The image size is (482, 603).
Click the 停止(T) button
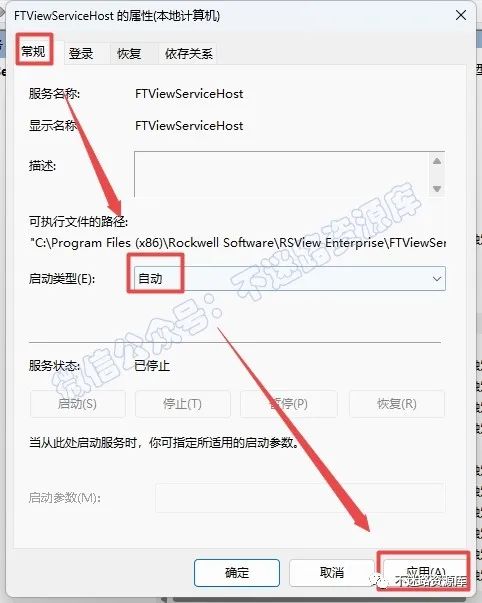(x=183, y=404)
